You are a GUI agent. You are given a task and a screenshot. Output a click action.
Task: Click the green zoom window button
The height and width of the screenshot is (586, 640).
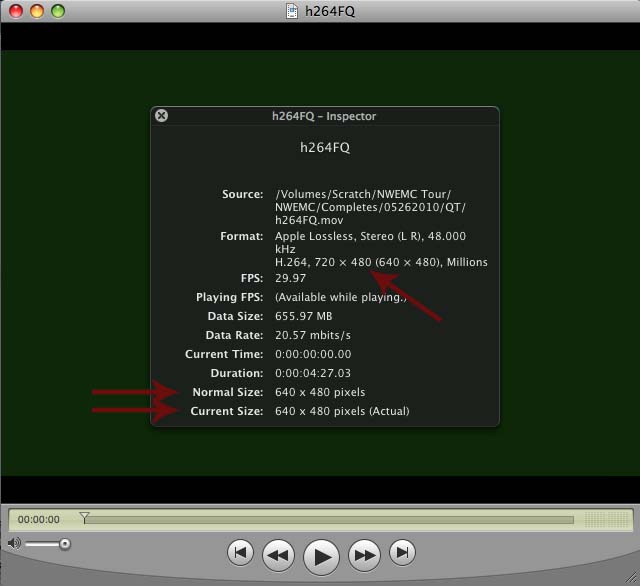[58, 11]
